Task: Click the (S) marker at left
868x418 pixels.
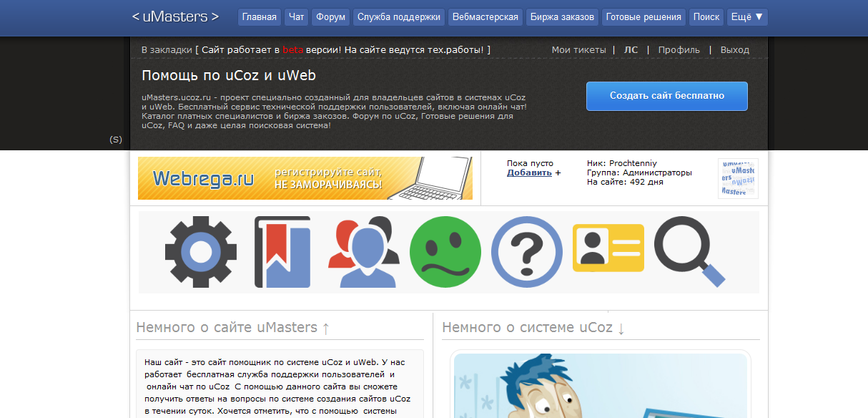Action: [116, 140]
